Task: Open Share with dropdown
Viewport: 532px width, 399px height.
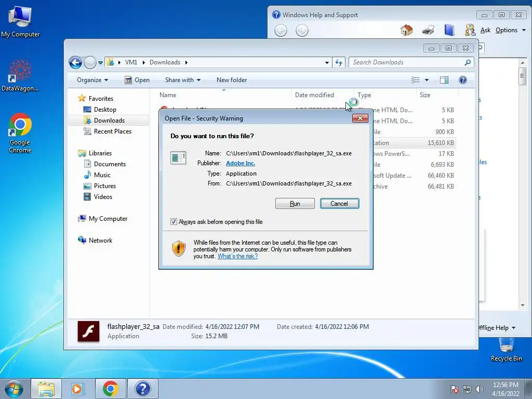Action: point(183,80)
